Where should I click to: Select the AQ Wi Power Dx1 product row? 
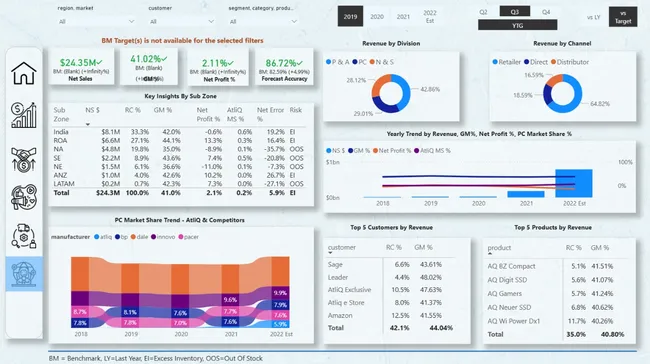tap(558, 321)
